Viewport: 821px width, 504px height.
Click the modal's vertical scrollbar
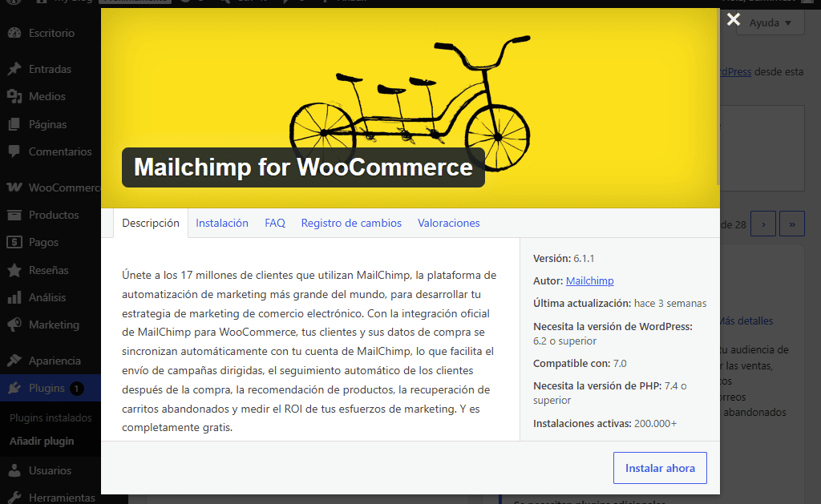(718, 96)
